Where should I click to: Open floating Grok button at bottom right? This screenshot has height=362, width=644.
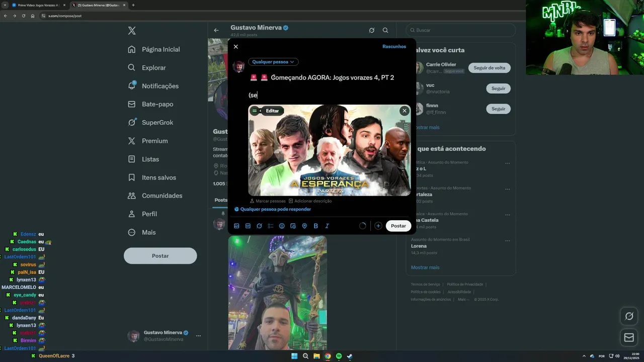pos(629,316)
